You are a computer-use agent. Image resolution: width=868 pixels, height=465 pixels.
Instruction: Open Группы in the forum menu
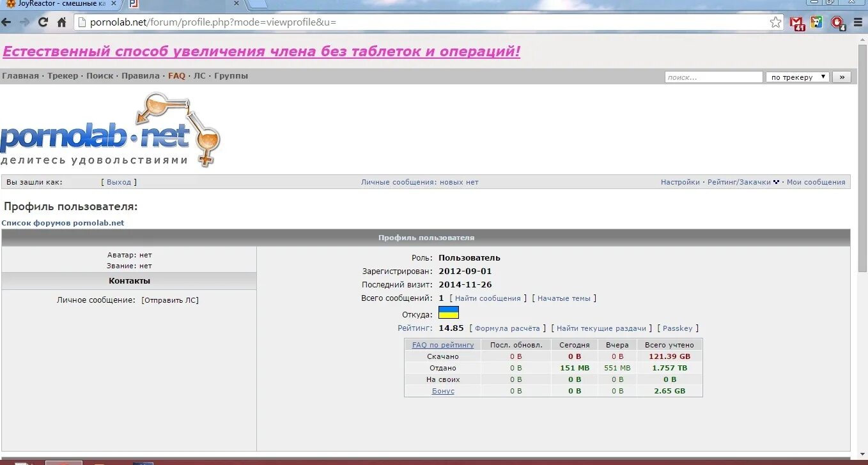tap(231, 75)
